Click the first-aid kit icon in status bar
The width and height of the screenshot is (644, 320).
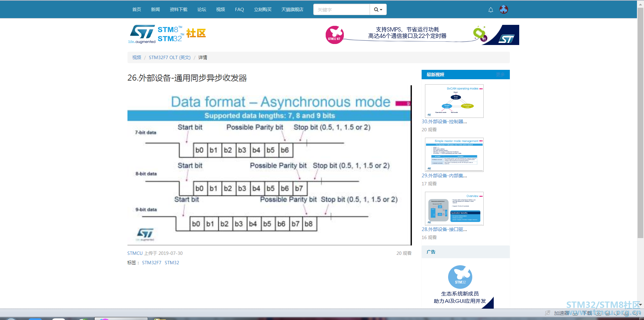click(598, 313)
